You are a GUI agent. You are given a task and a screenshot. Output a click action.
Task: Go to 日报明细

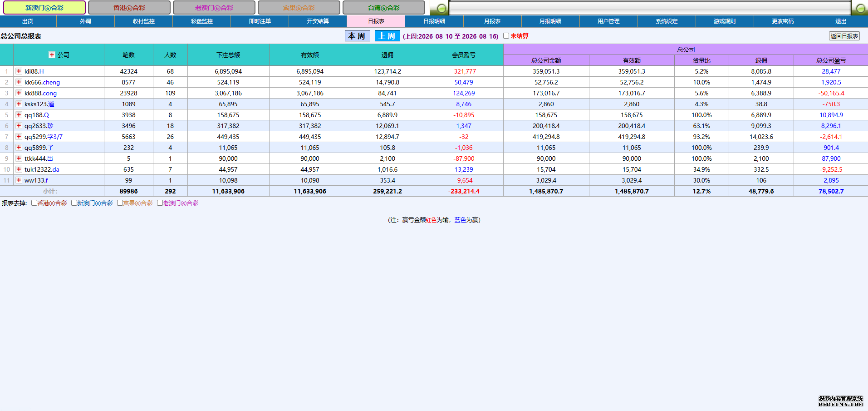(434, 21)
